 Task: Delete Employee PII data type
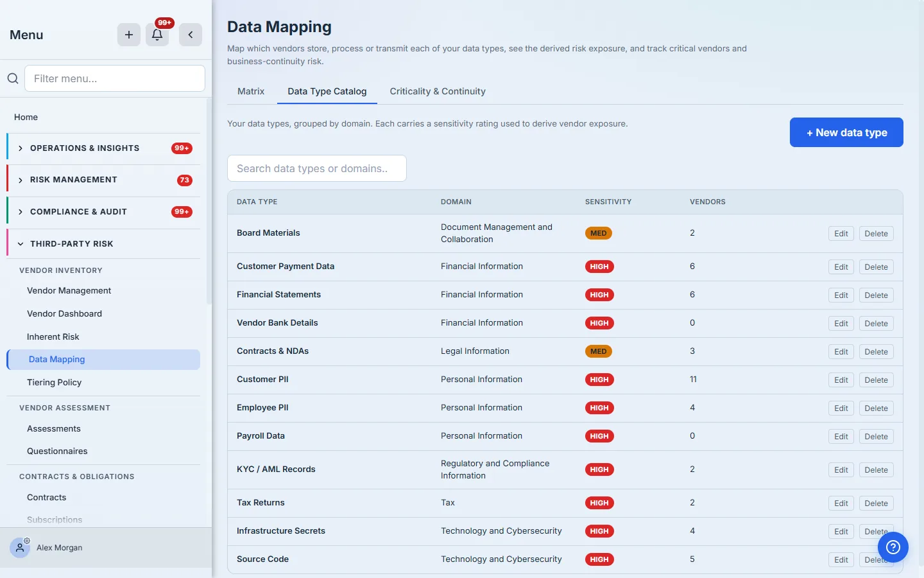[876, 408]
